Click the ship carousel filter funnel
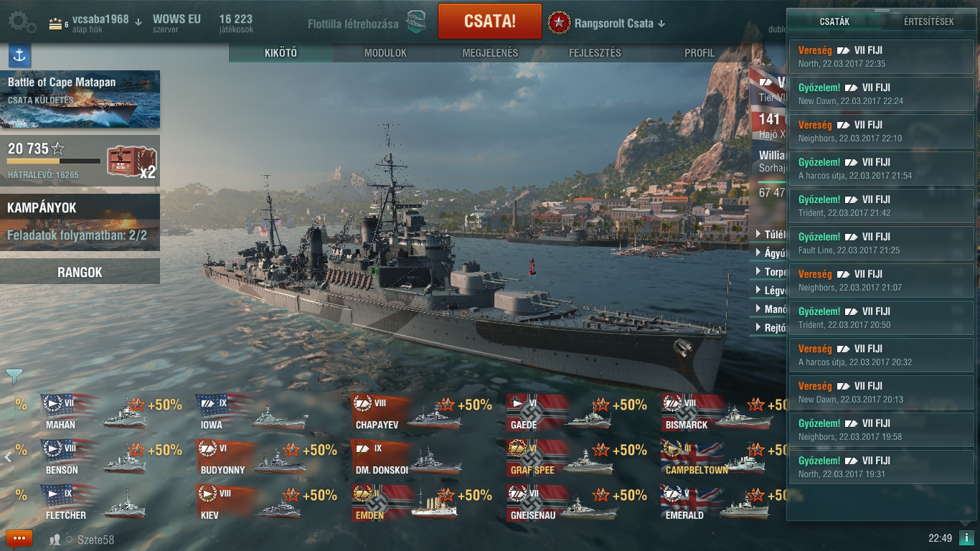 (x=14, y=376)
